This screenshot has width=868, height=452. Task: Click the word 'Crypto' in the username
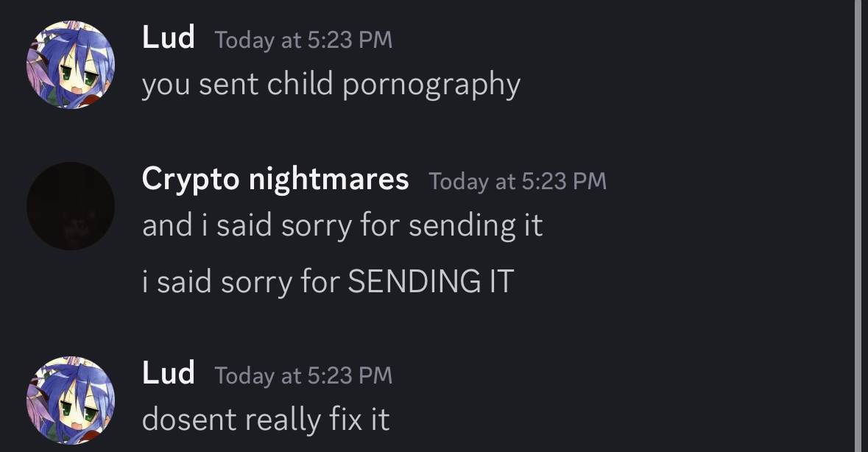click(191, 180)
